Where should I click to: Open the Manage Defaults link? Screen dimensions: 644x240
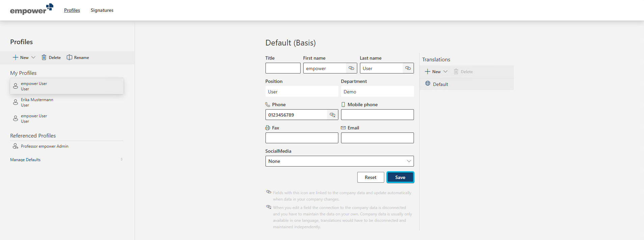click(25, 160)
